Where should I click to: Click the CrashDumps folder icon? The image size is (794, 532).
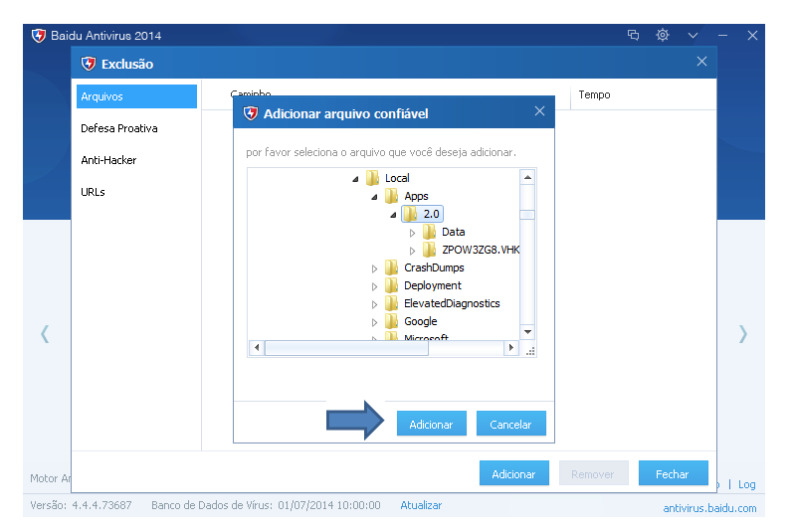coord(391,267)
